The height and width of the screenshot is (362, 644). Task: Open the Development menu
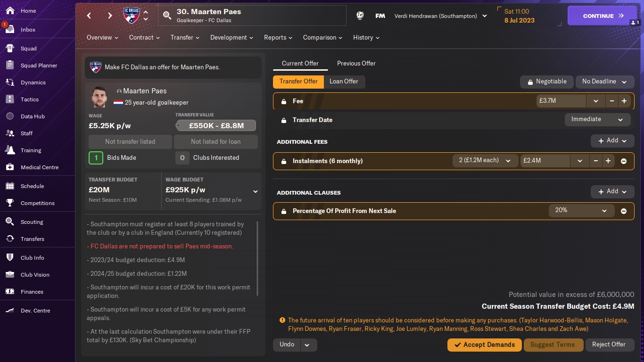tap(231, 38)
